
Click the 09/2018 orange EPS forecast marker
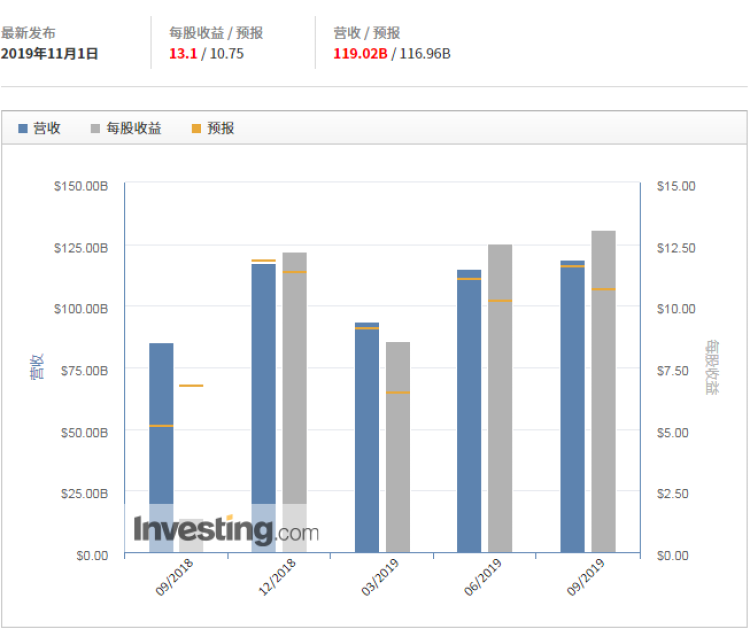click(191, 386)
